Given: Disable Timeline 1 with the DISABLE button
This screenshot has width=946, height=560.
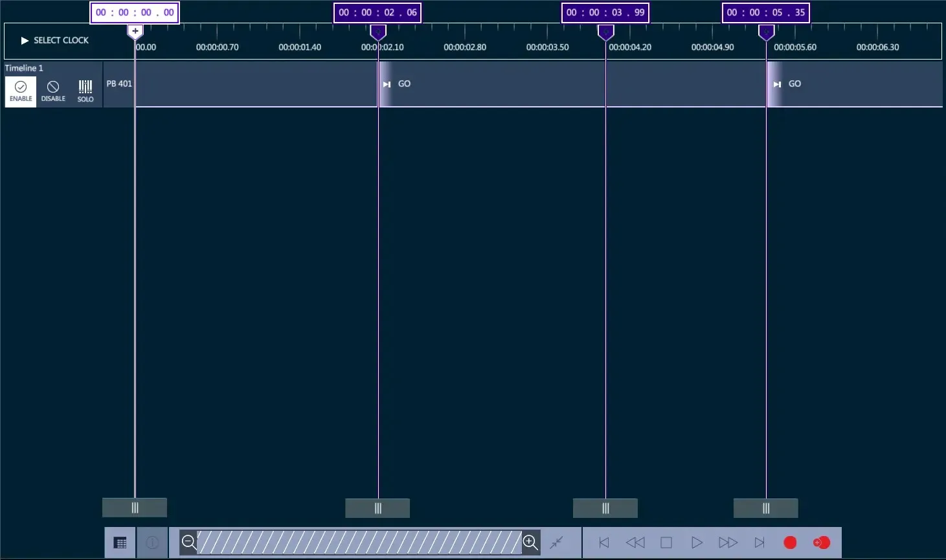Looking at the screenshot, I should click(53, 91).
